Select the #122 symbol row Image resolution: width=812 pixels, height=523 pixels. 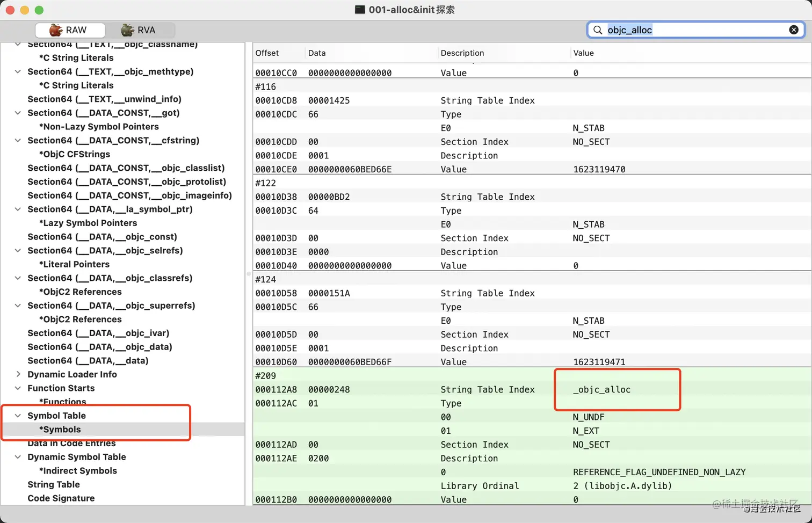[532, 183]
